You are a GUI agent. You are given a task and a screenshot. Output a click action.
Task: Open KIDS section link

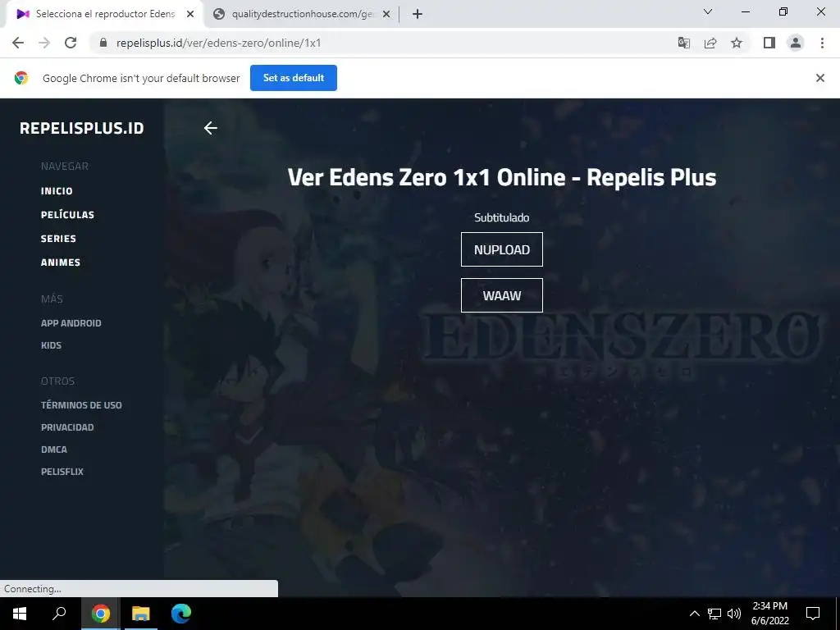point(52,345)
